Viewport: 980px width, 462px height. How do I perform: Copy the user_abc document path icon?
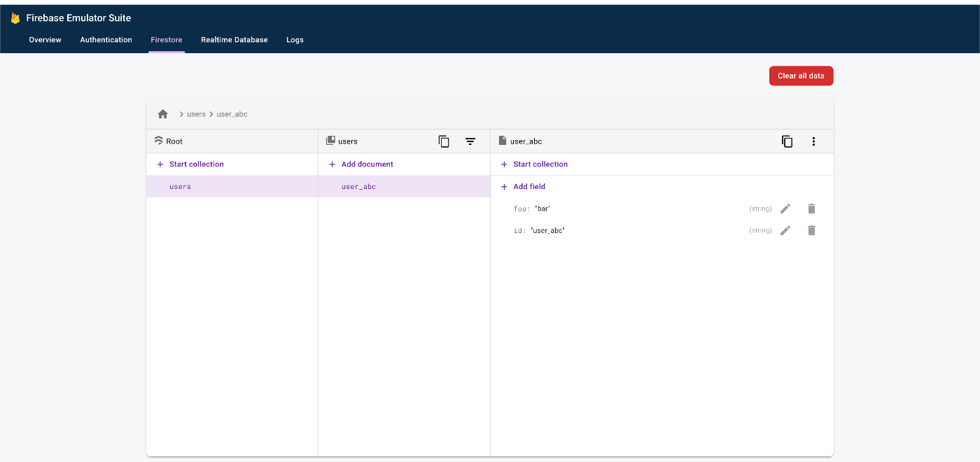pyautogui.click(x=787, y=141)
